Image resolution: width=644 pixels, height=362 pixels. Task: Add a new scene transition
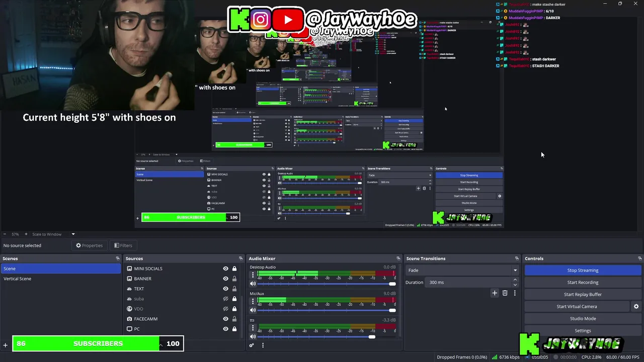[495, 293]
